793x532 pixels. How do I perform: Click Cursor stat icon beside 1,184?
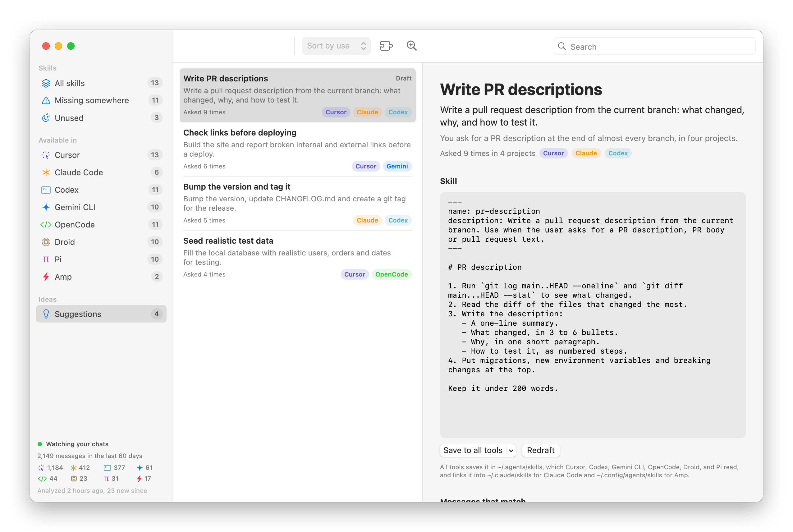pos(41,468)
